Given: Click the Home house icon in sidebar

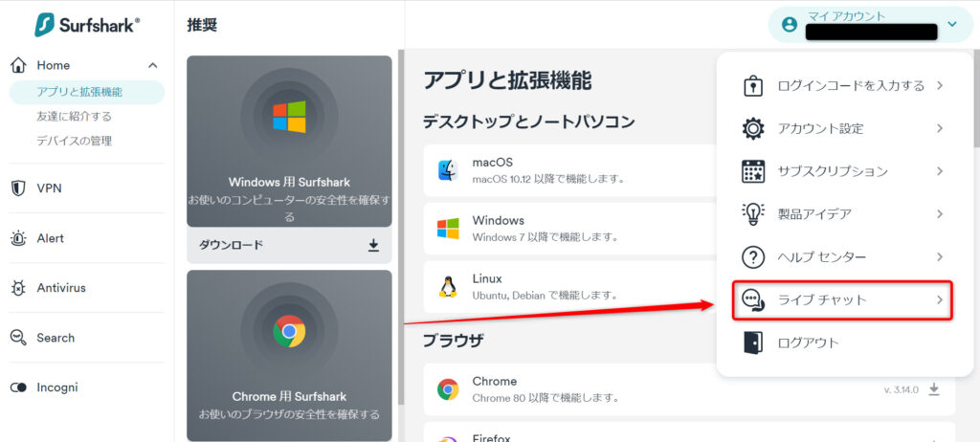Looking at the screenshot, I should pyautogui.click(x=19, y=65).
